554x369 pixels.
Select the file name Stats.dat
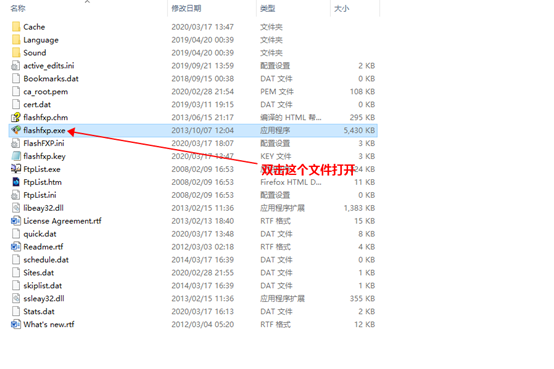pyautogui.click(x=39, y=311)
